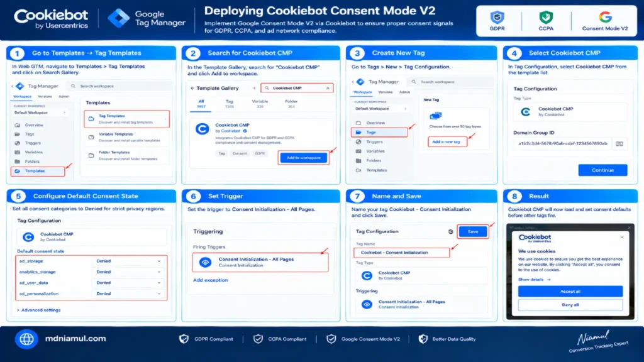Click Accept all in cookie banner
The height and width of the screenshot is (362, 644).
(570, 292)
